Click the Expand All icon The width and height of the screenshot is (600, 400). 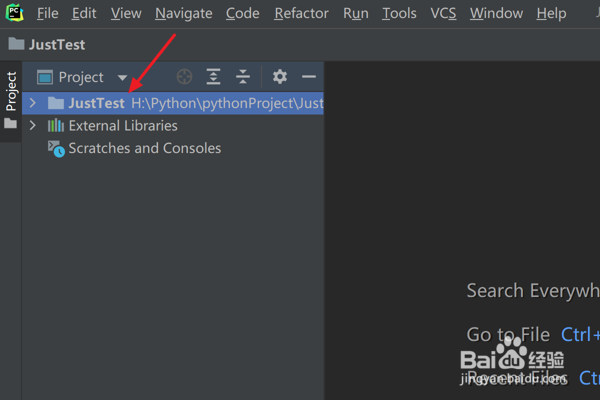coord(213,77)
